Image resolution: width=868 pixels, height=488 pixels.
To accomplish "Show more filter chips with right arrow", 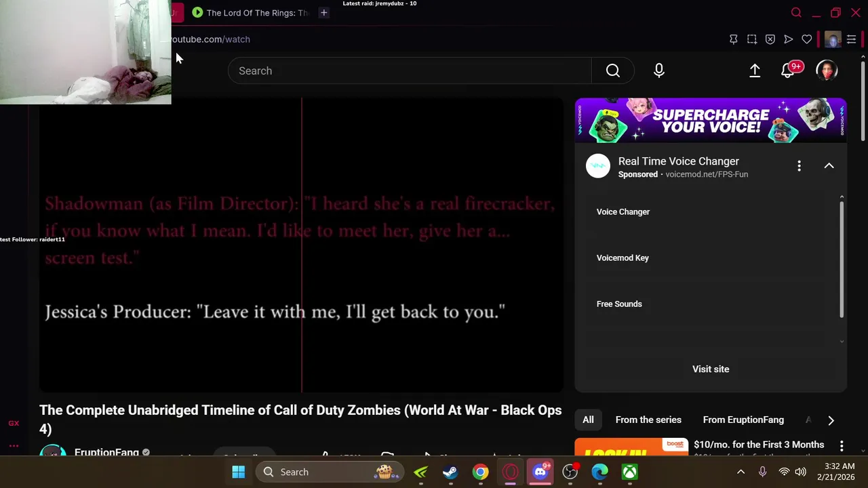I will (831, 420).
